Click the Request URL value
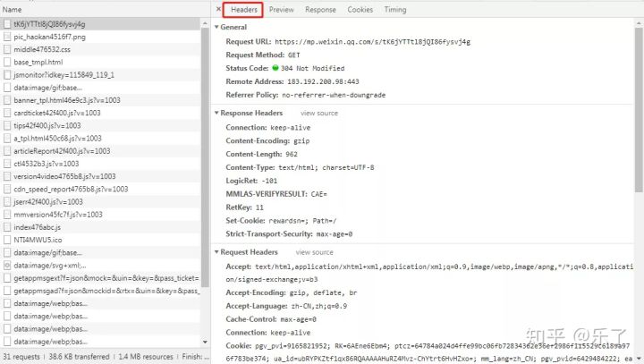 coord(372,42)
